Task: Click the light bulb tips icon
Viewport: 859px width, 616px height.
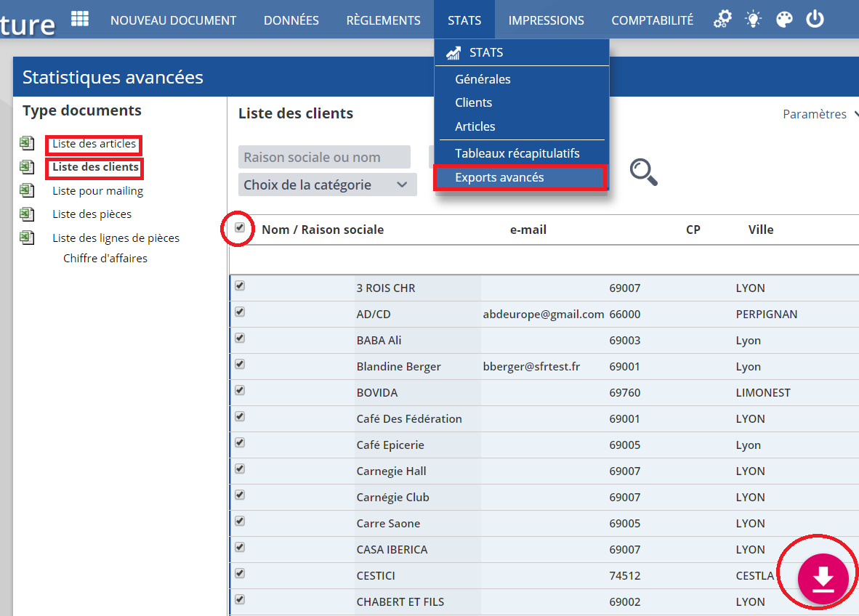Action: click(x=754, y=19)
